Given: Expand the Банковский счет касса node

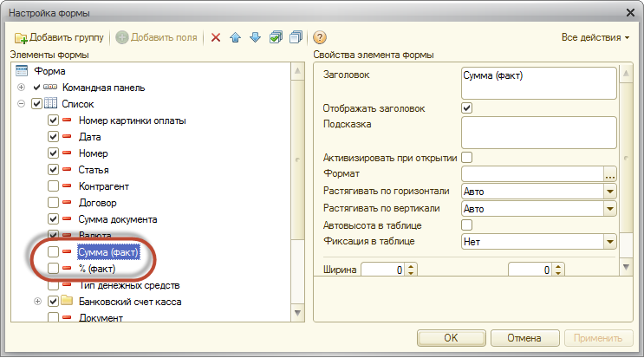Looking at the screenshot, I should click(x=37, y=302).
